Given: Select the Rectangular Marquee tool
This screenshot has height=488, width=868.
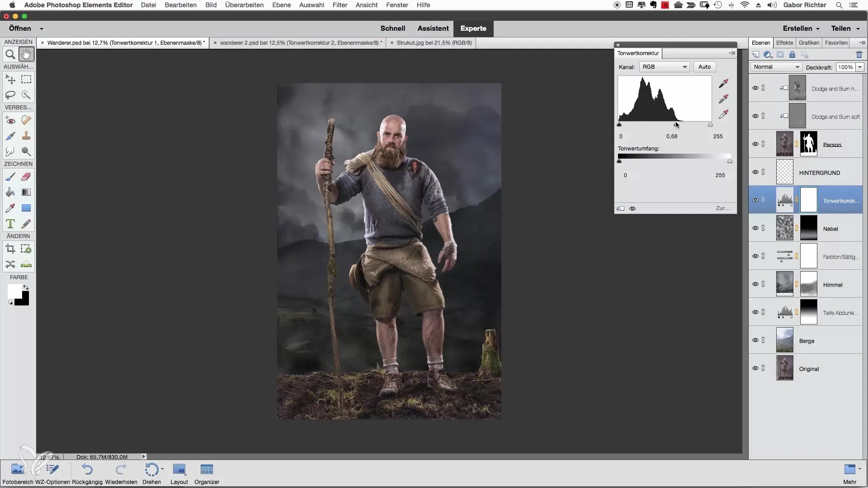Looking at the screenshot, I should 26,79.
